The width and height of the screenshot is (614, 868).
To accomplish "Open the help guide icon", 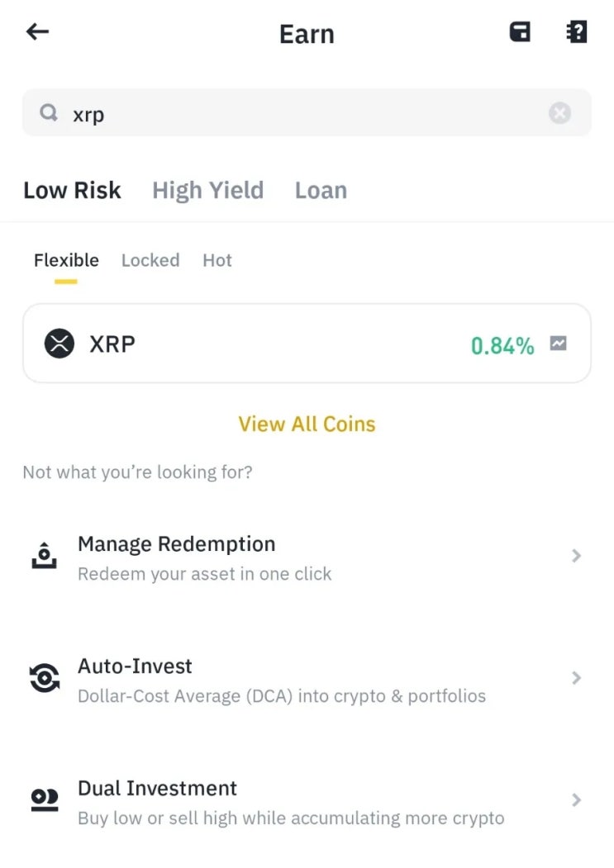I will pyautogui.click(x=576, y=32).
